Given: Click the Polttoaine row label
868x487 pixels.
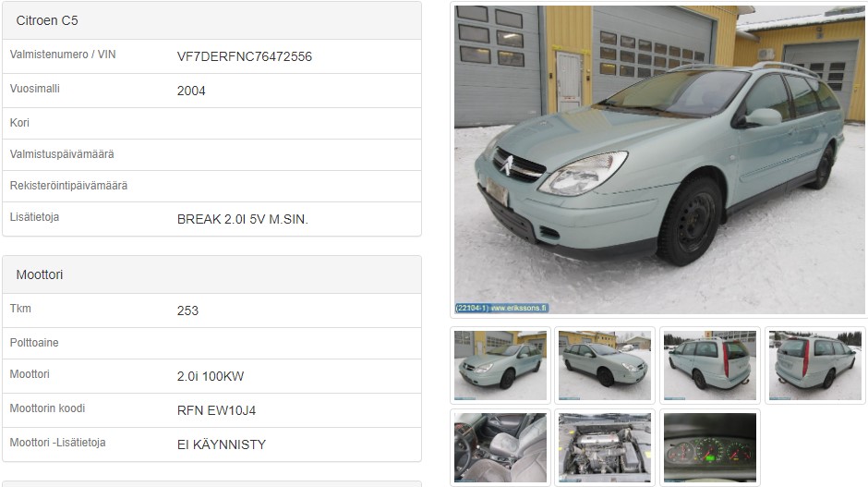Looking at the screenshot, I should [x=34, y=343].
